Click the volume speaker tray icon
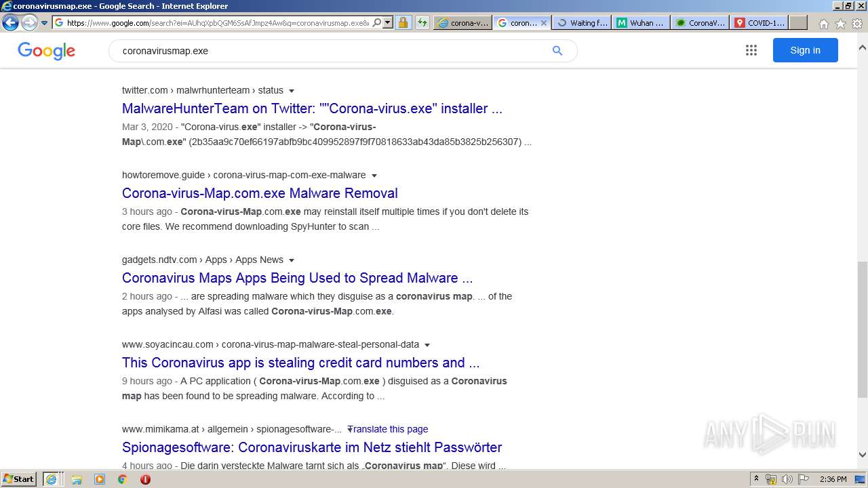Screen dimensions: 868x488 point(787,479)
